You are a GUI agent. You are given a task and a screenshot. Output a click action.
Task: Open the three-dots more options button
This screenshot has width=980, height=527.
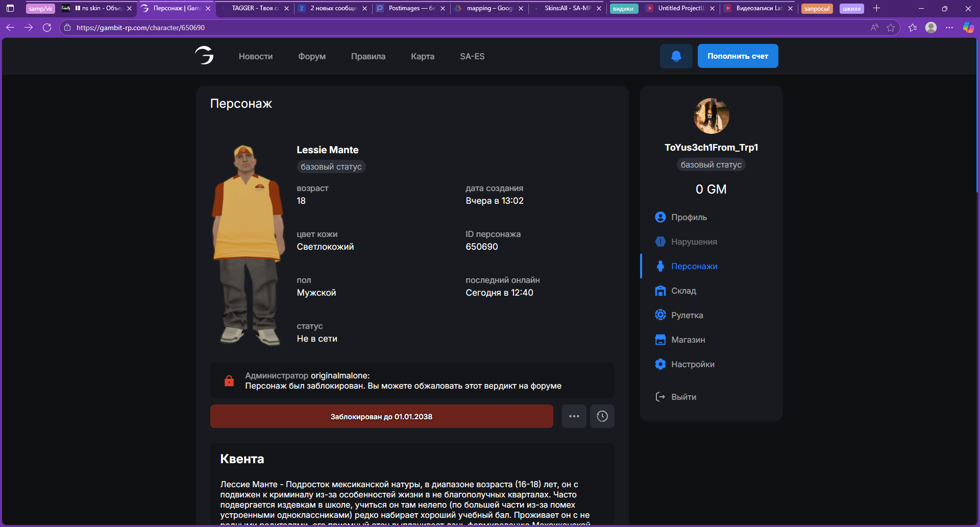(x=574, y=416)
